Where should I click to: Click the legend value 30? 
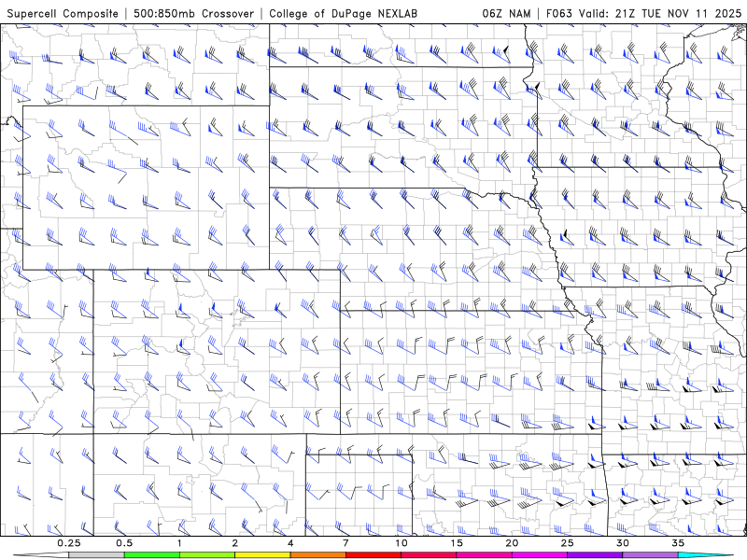622,543
